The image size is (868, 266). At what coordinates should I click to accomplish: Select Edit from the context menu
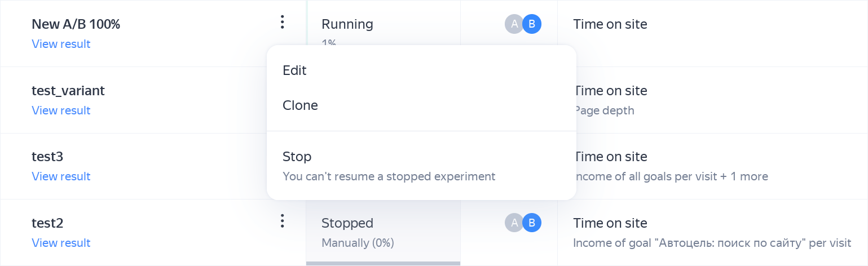tap(294, 70)
